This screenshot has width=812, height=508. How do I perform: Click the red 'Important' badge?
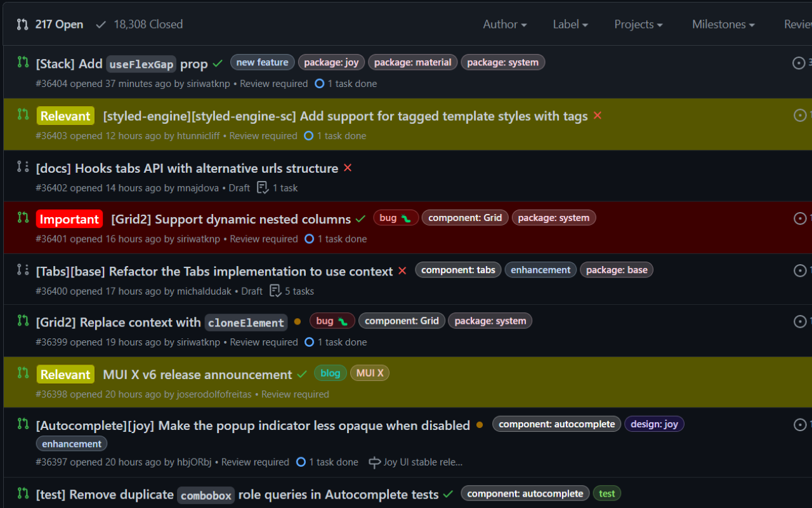tap(69, 219)
